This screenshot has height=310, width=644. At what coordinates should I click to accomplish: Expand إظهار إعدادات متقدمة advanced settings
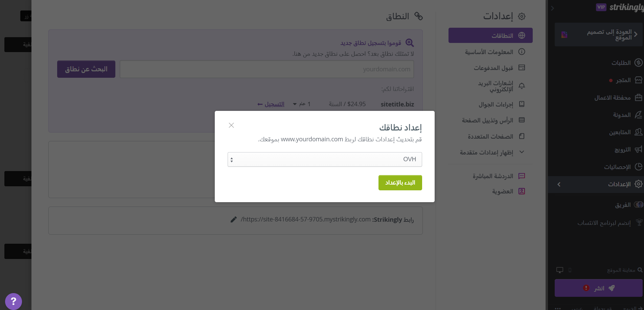pyautogui.click(x=491, y=152)
